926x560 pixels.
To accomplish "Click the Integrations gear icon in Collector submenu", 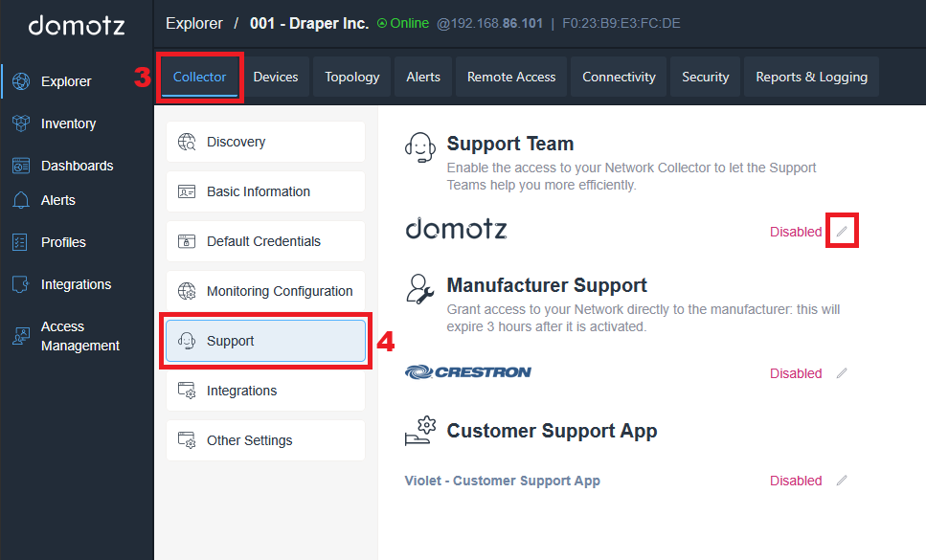I will pos(187,391).
